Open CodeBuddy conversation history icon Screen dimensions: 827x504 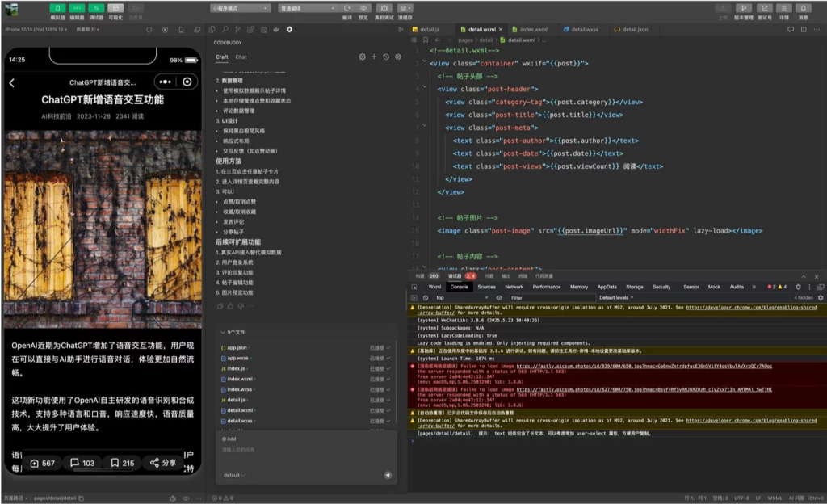click(x=386, y=57)
